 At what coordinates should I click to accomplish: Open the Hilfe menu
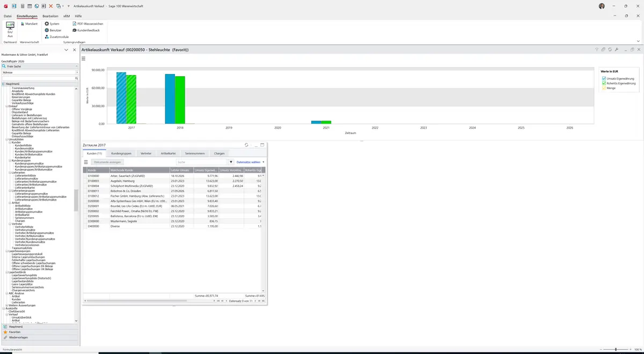[78, 16]
